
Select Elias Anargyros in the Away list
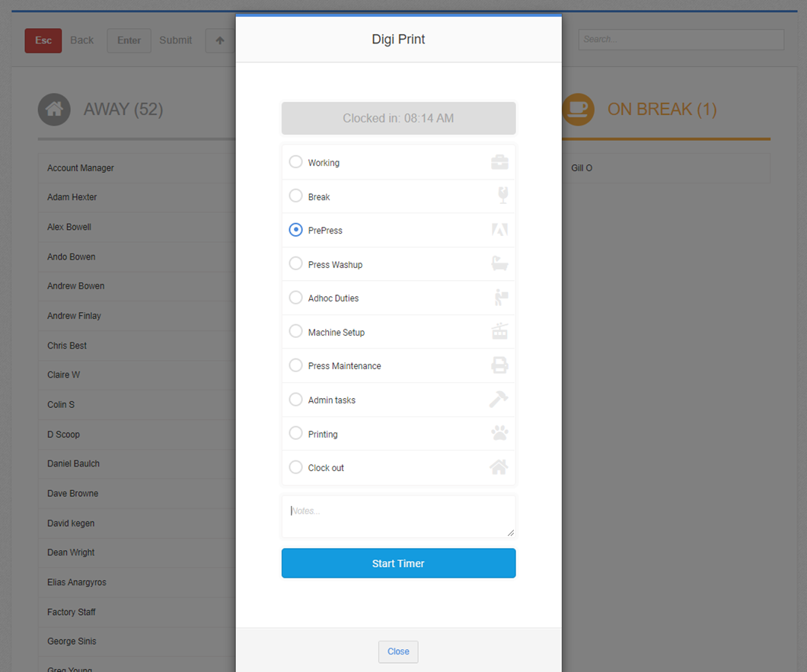click(137, 582)
